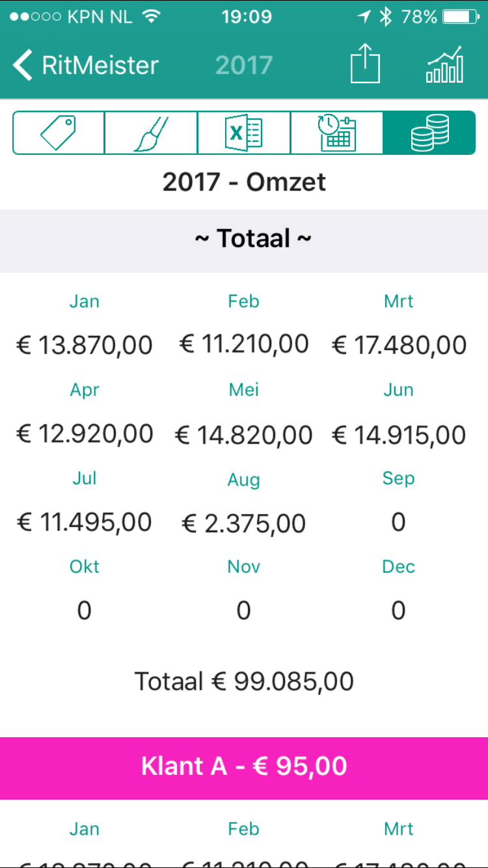This screenshot has width=488, height=868.
Task: Select the paintbrush segment icon
Action: coord(151,133)
